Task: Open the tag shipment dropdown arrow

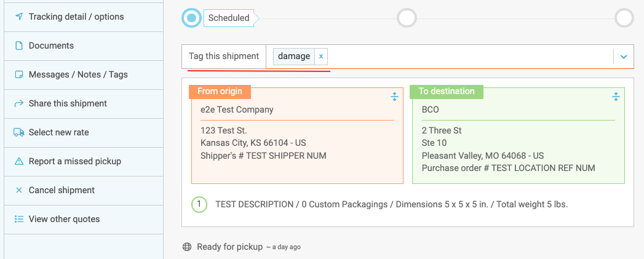Action: coord(623,57)
